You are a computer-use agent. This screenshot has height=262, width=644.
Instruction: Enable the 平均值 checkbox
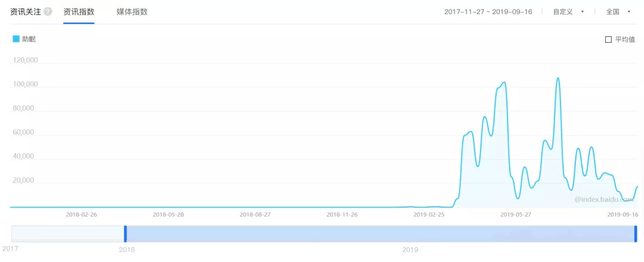(608, 40)
